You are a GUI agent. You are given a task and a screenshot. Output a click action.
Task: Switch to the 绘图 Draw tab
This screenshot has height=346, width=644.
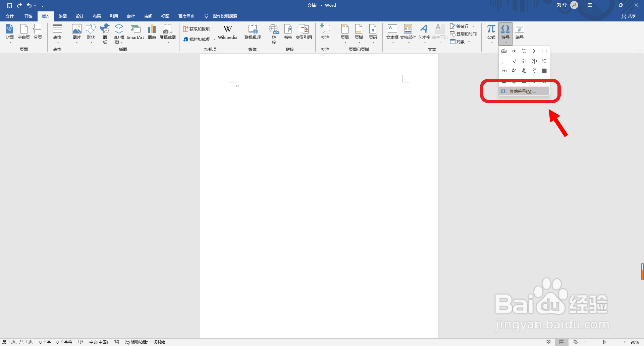(63, 16)
